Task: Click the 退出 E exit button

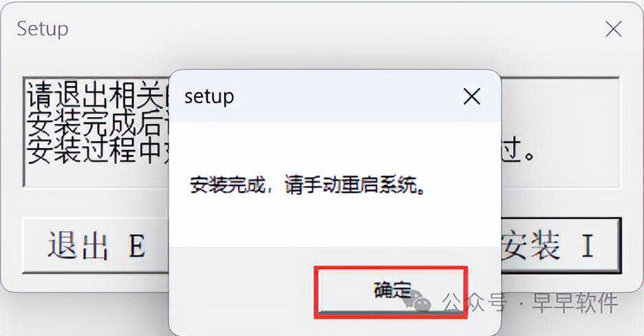Action: [x=95, y=246]
